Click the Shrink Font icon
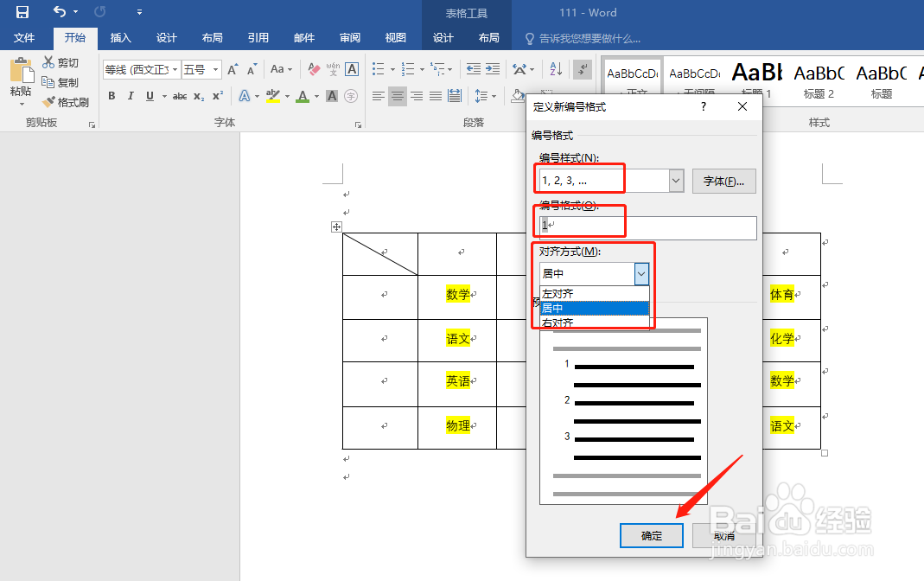This screenshot has width=924, height=581. (x=252, y=69)
